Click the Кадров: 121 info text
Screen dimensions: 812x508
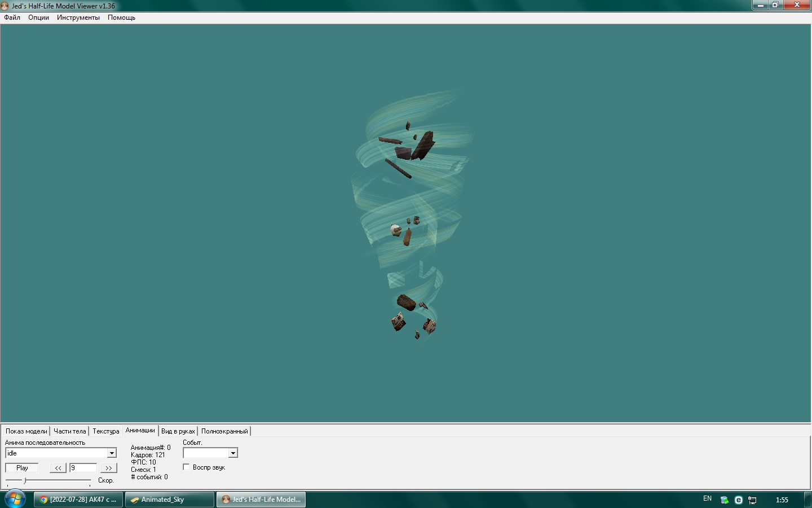148,455
